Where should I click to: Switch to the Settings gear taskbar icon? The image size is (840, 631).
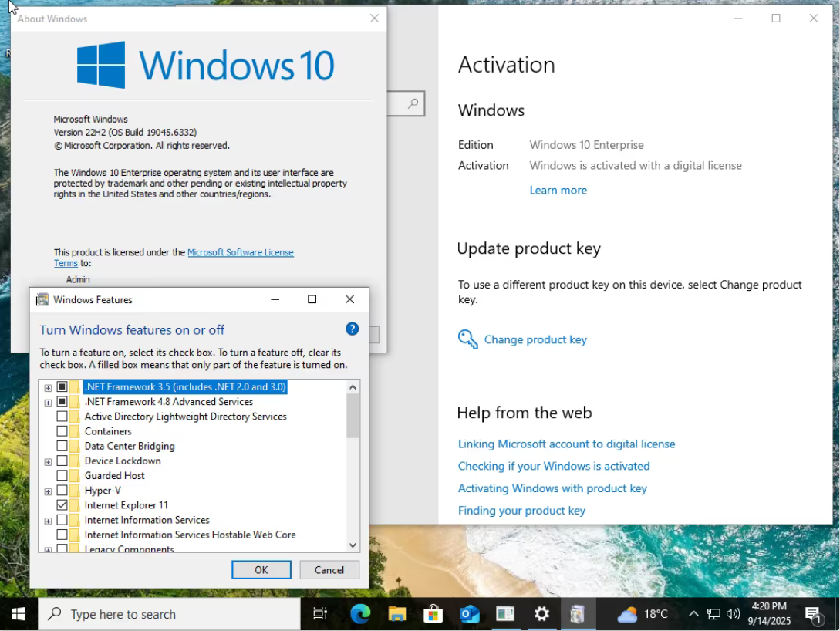pyautogui.click(x=541, y=614)
